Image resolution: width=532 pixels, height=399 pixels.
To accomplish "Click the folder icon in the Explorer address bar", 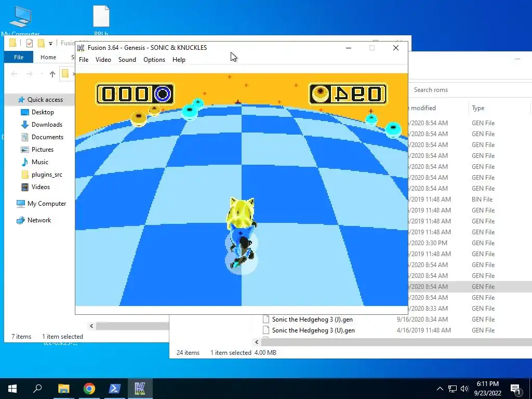I will [x=65, y=74].
